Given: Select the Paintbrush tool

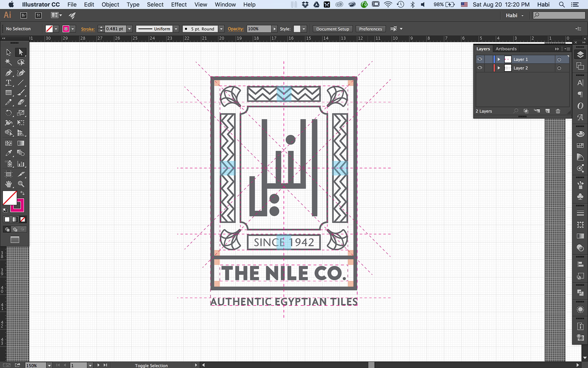Looking at the screenshot, I should coord(21,92).
